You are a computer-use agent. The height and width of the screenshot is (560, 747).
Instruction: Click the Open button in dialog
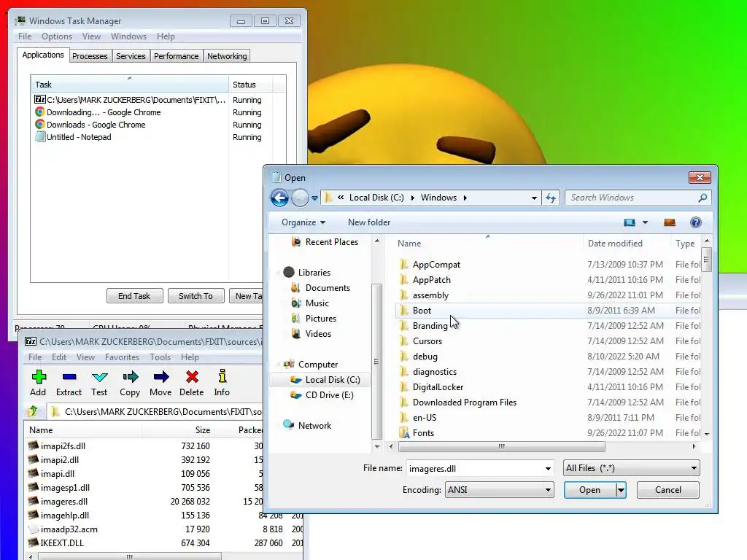589,490
